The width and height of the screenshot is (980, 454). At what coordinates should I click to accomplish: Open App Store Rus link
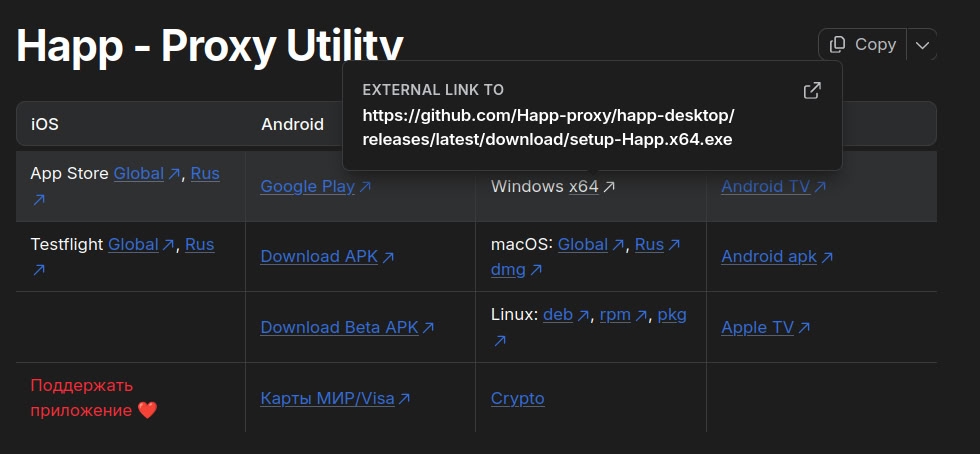click(205, 173)
